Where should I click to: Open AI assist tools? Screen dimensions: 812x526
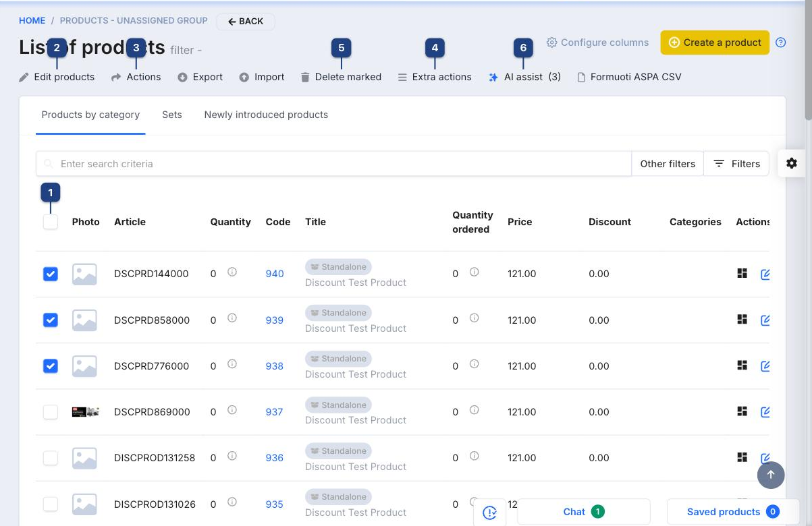point(524,77)
